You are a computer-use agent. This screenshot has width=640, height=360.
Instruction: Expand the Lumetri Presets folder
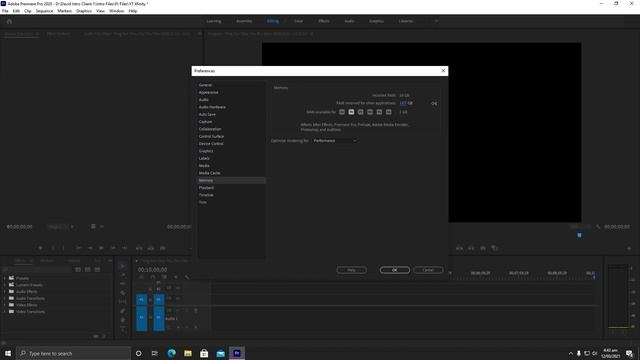[x=4, y=284]
